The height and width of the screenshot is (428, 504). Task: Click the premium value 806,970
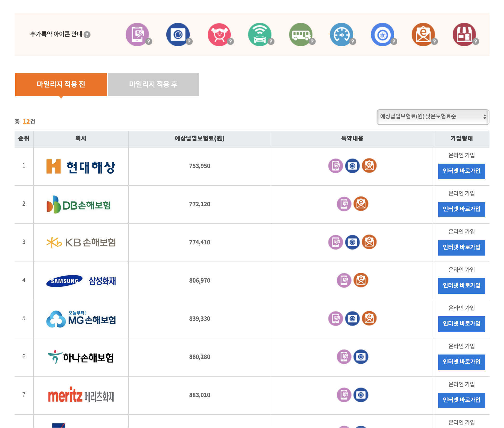[x=200, y=280]
